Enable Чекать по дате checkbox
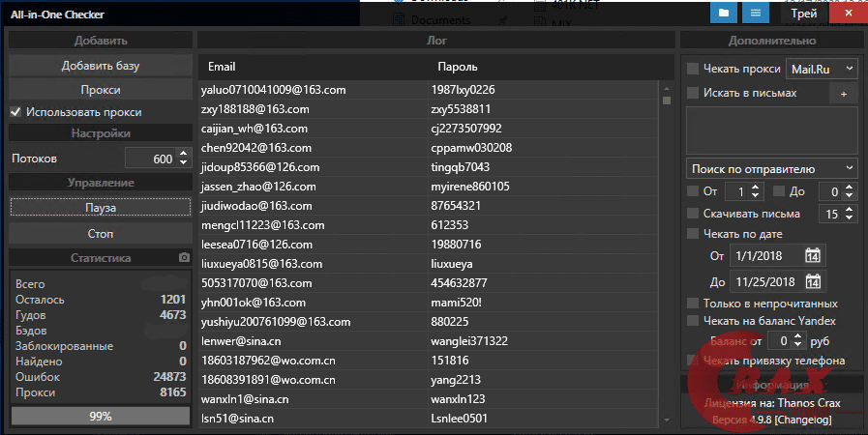The image size is (868, 435). [x=693, y=234]
